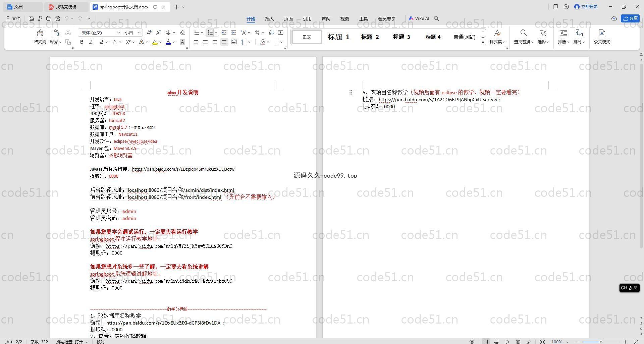The width and height of the screenshot is (644, 344).
Task: Click the Save icon in quick access bar
Action: pyautogui.click(x=31, y=18)
